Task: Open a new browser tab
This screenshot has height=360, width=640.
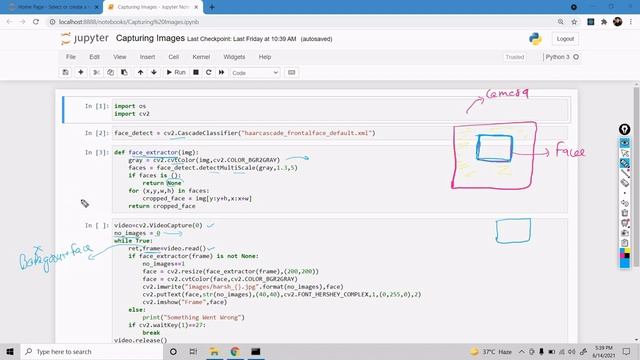Action: (x=211, y=7)
